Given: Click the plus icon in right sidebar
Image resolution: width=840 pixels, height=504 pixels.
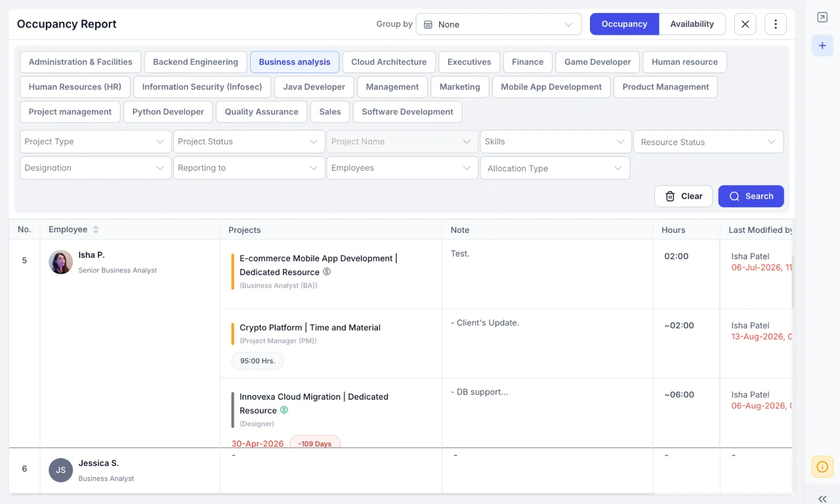Looking at the screenshot, I should 822,46.
